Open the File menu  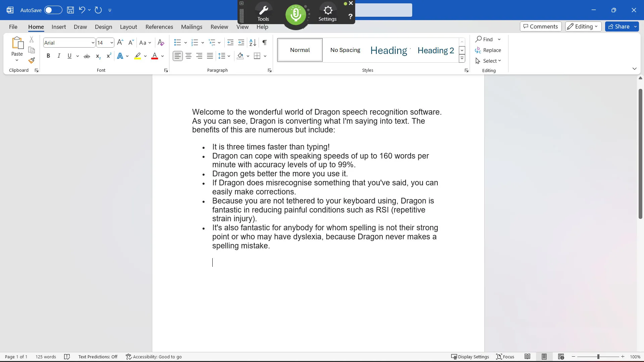click(x=13, y=27)
